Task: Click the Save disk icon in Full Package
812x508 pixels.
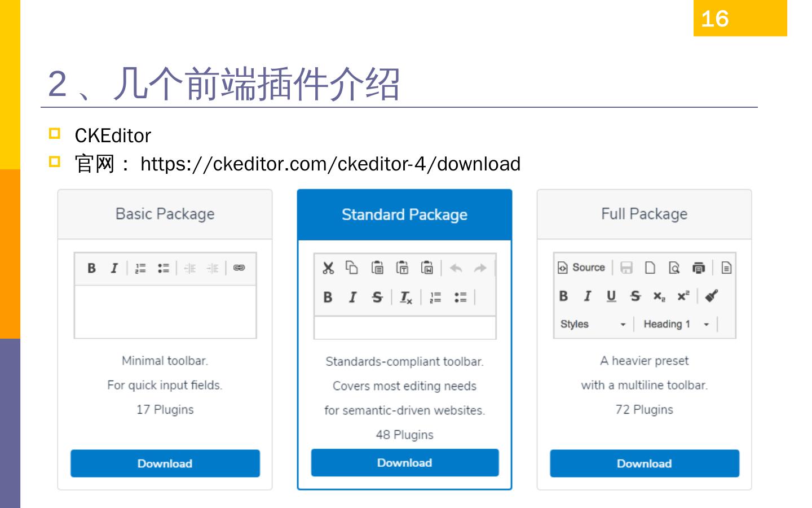Action: pos(626,268)
